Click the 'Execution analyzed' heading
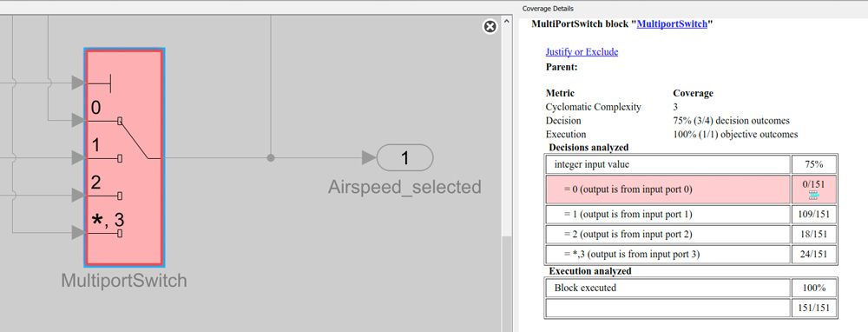Screen dimensions: 868x332 [590, 271]
